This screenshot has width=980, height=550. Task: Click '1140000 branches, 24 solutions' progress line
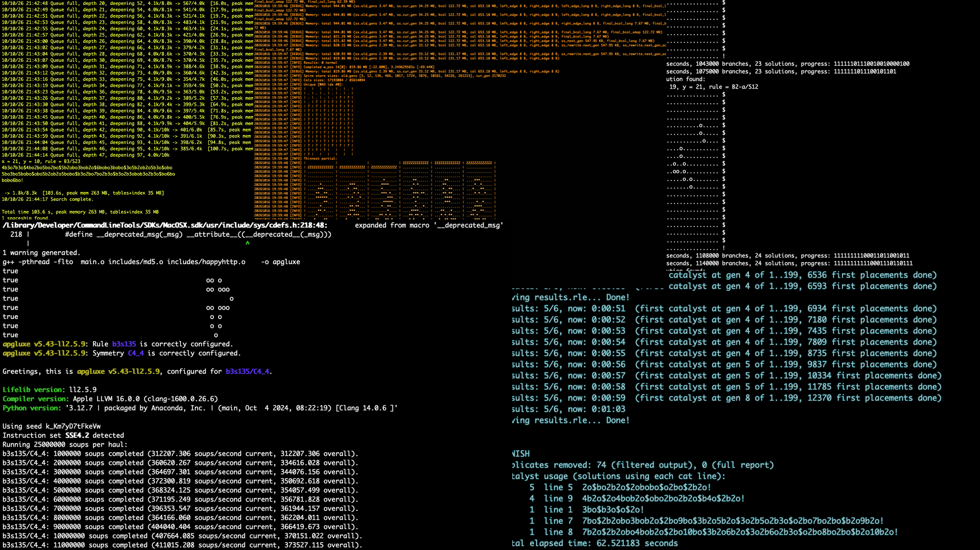point(789,264)
